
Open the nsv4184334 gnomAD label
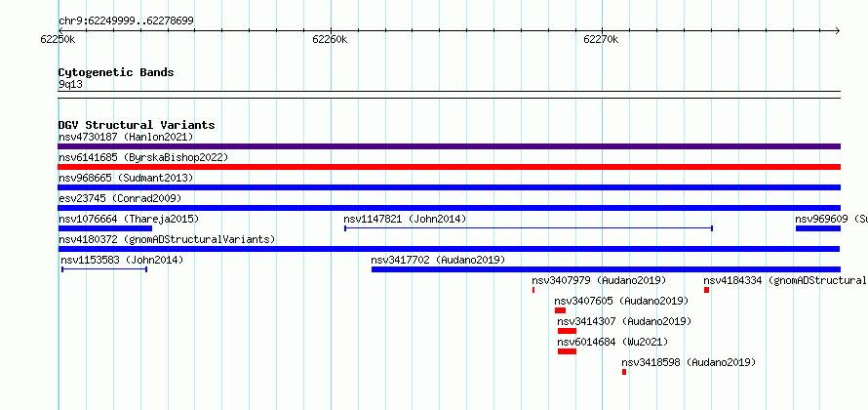pos(785,280)
